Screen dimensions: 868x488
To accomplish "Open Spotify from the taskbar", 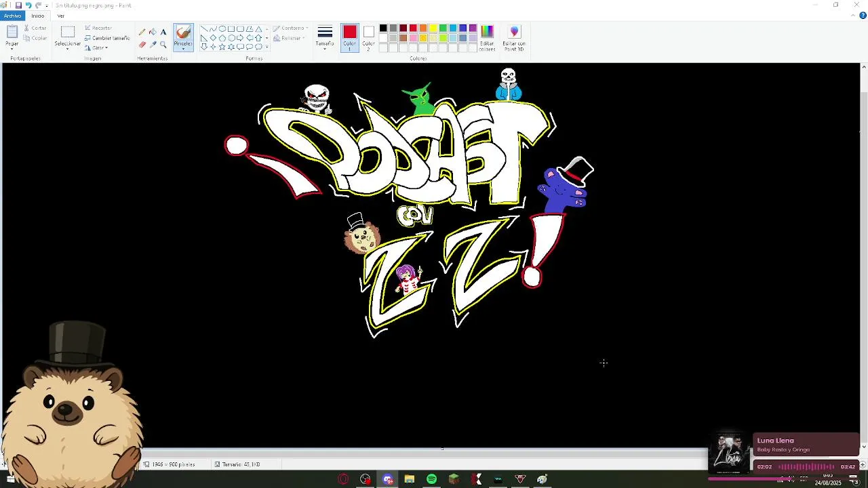I will 431,479.
